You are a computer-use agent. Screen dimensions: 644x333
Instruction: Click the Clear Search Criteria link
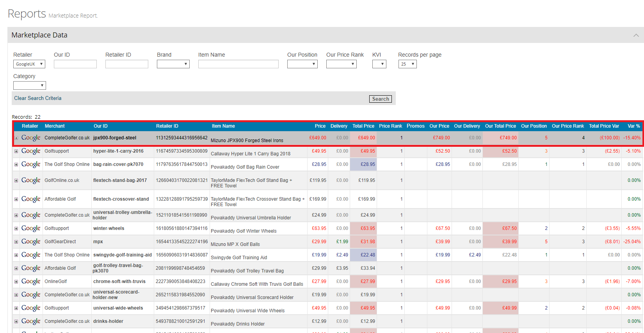pos(38,98)
